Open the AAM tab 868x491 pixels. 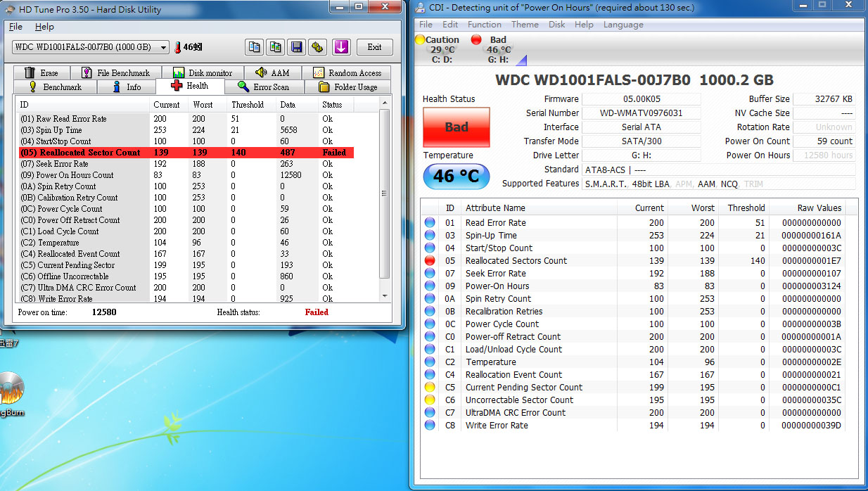coord(272,72)
